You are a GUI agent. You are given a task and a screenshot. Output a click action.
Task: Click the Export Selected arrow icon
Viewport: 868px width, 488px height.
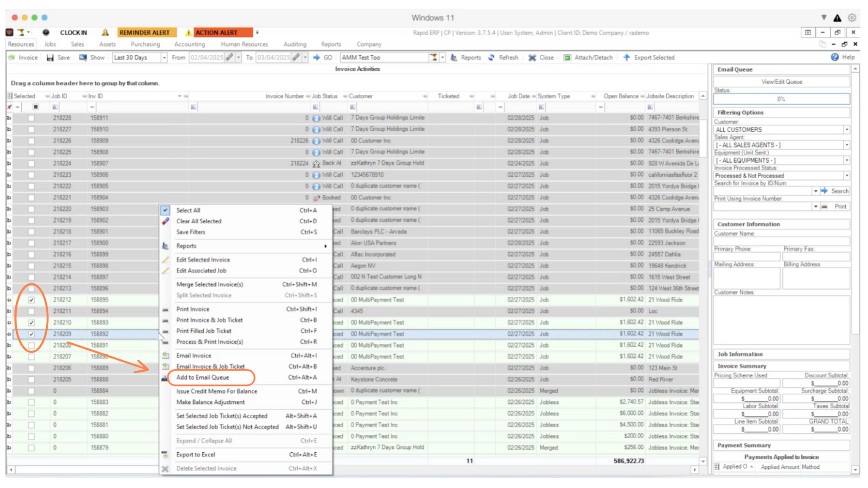(627, 57)
